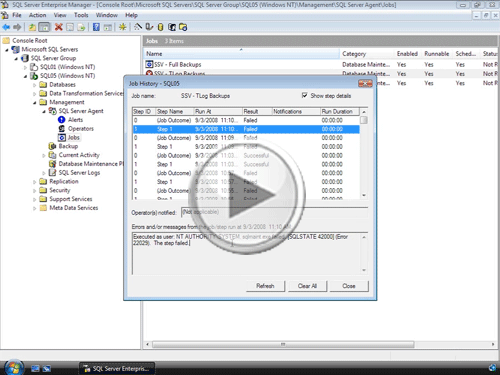This screenshot has height=375, width=500.
Task: Select the Alerts node icon
Action: pos(62,120)
